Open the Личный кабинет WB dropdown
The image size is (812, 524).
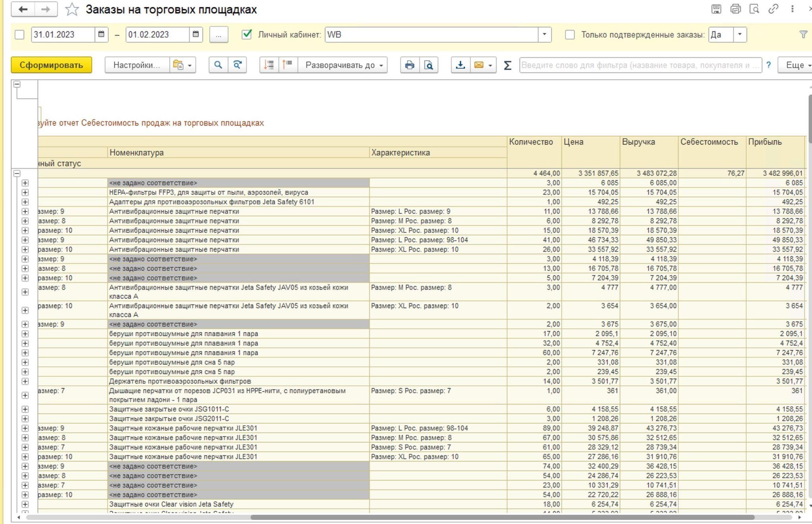tap(544, 34)
